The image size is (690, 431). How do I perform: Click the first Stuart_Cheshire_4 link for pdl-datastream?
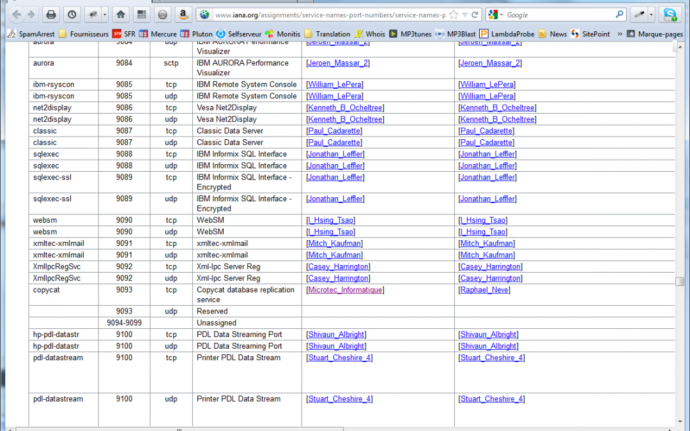pyautogui.click(x=339, y=357)
